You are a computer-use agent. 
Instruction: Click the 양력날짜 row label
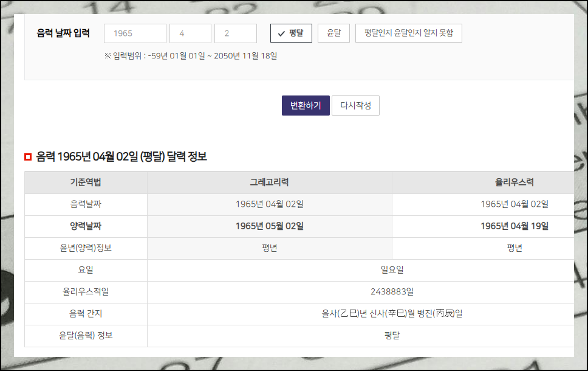pos(86,226)
